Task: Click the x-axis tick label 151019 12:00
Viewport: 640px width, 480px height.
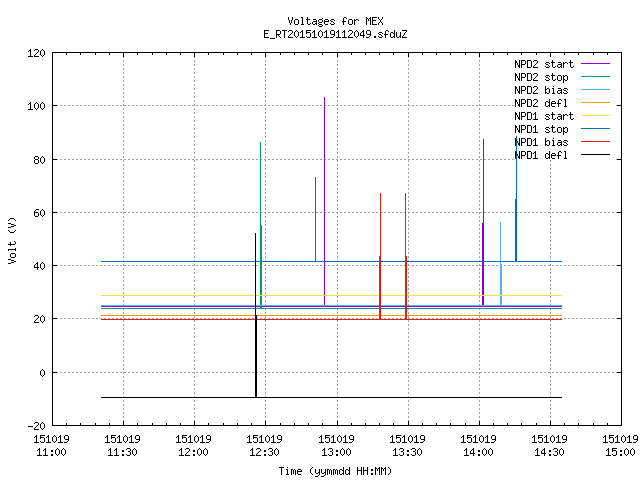Action: [x=193, y=446]
